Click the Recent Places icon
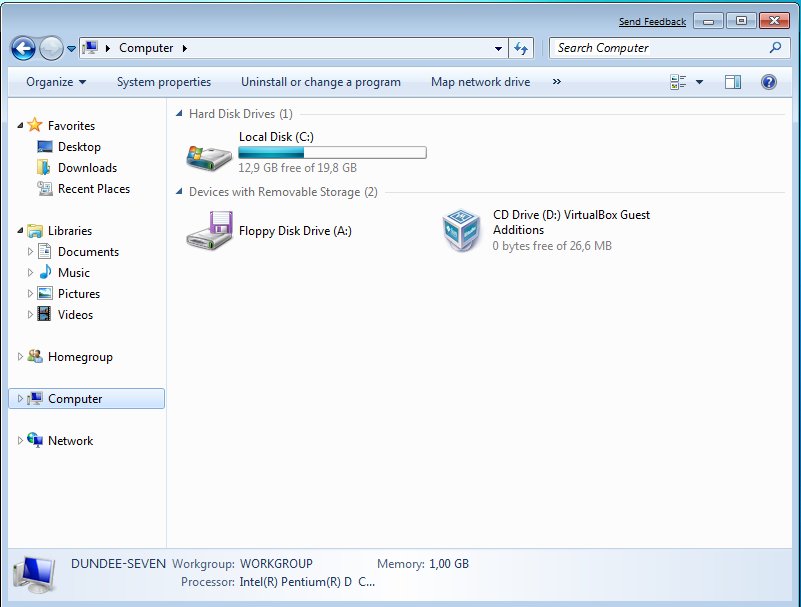The image size is (801, 607). (x=45, y=189)
